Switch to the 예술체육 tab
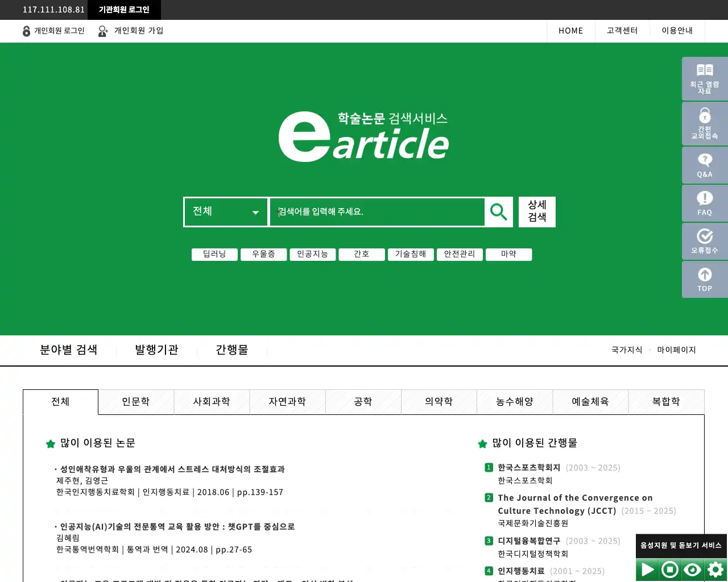728x582 pixels. pyautogui.click(x=590, y=402)
